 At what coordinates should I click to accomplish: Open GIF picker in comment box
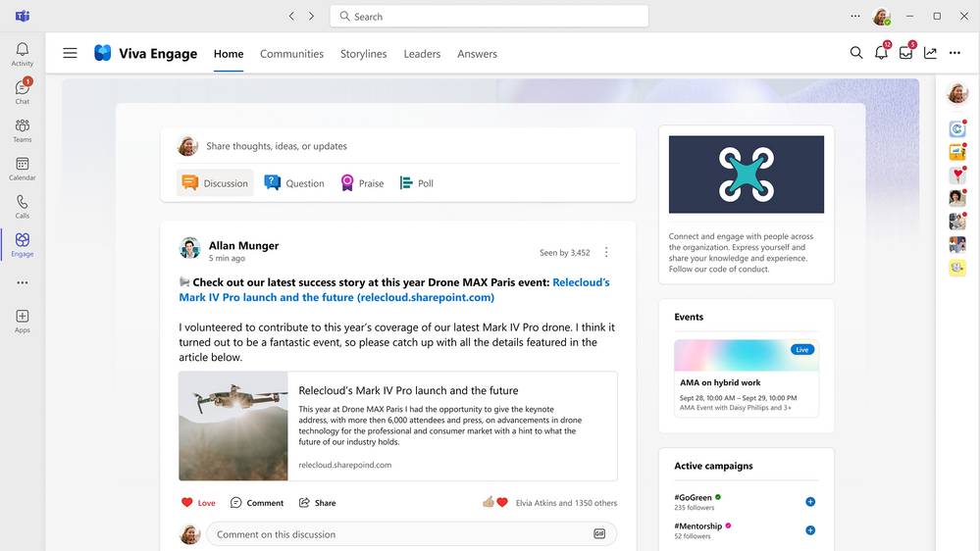(x=599, y=533)
